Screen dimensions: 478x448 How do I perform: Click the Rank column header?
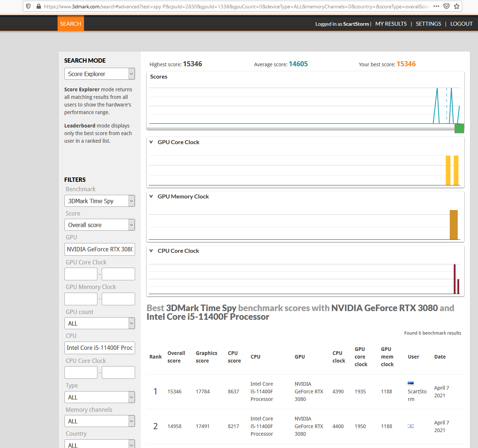pos(156,357)
